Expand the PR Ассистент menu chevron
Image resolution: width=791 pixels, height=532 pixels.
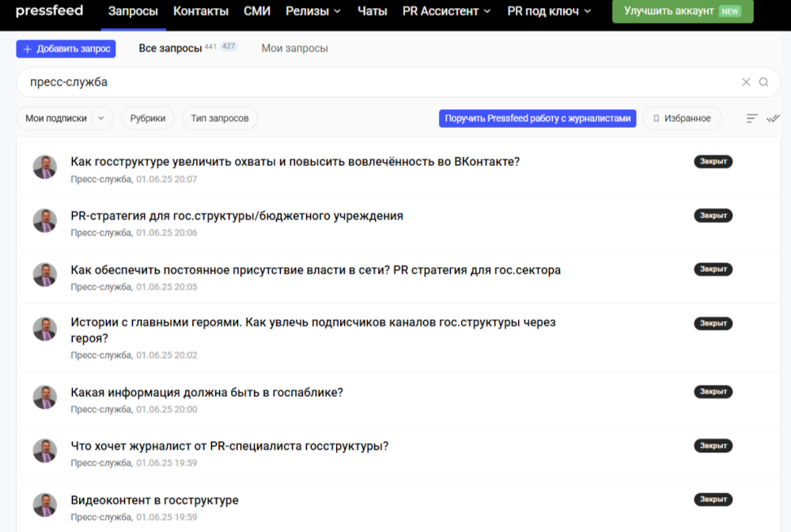click(486, 11)
